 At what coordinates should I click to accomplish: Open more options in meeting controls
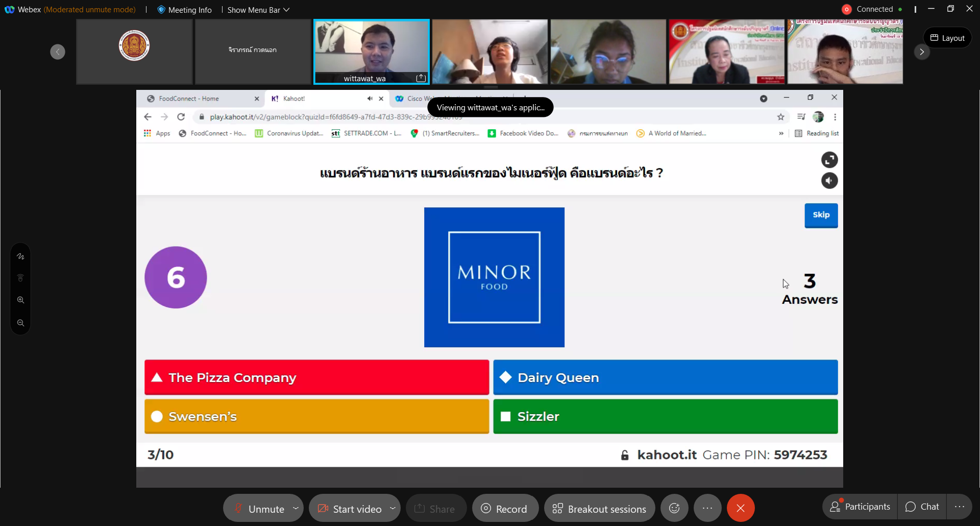pyautogui.click(x=707, y=508)
